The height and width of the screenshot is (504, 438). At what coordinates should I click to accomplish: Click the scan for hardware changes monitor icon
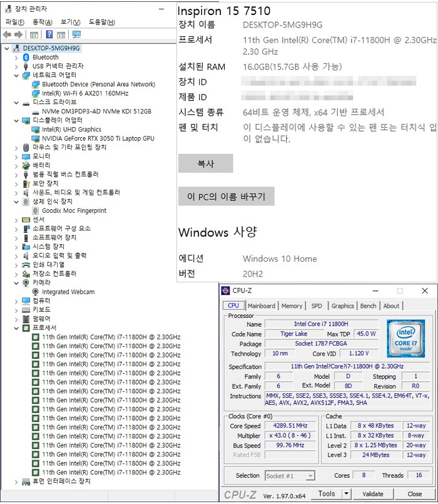click(76, 34)
